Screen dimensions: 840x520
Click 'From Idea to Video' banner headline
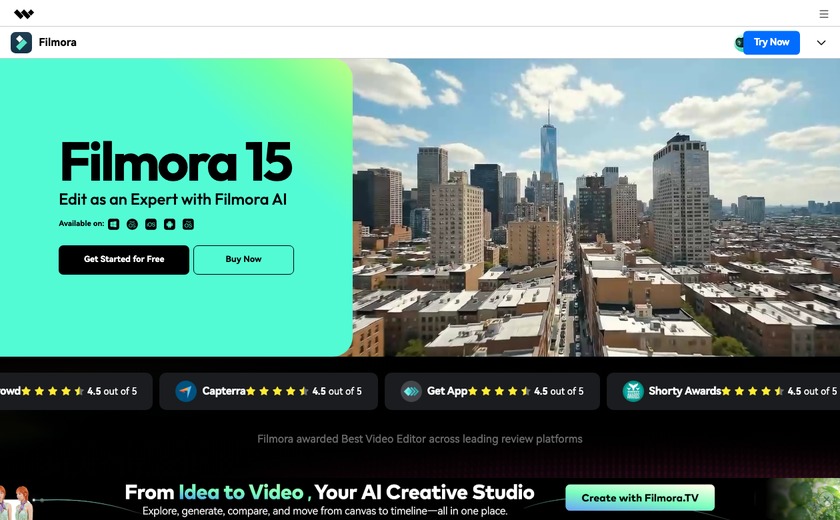[x=329, y=492]
